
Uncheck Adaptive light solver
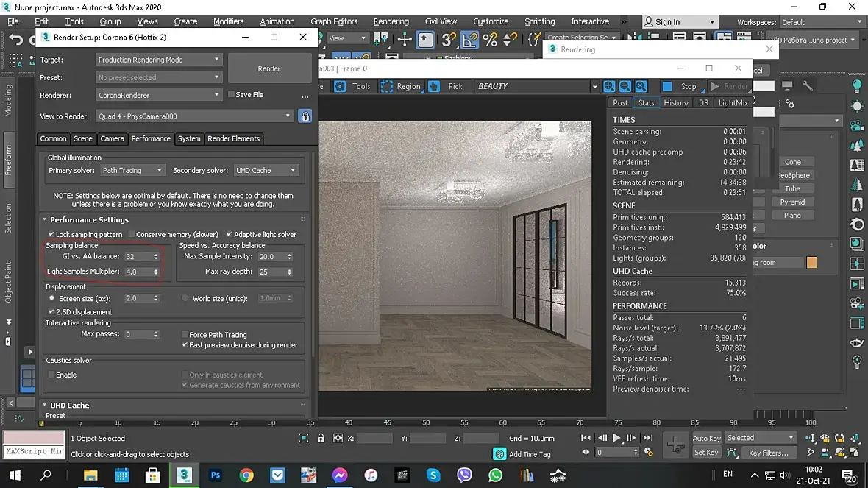(x=230, y=235)
